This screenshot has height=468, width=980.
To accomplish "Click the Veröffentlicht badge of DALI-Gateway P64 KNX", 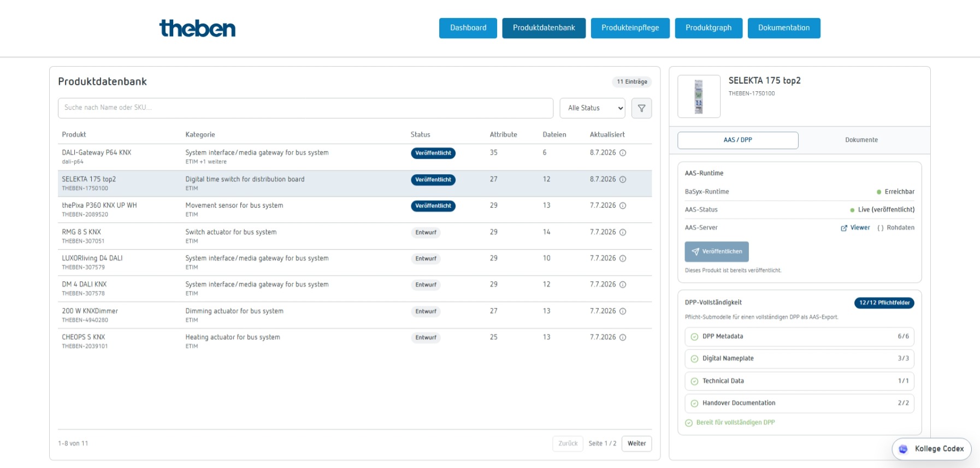I will pyautogui.click(x=433, y=153).
